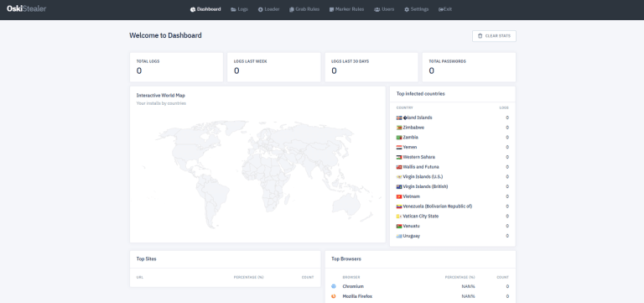Screen dimensions: 644x303
Task: Click Top Sites PERCENTAGE (%) header
Action: 248,277
